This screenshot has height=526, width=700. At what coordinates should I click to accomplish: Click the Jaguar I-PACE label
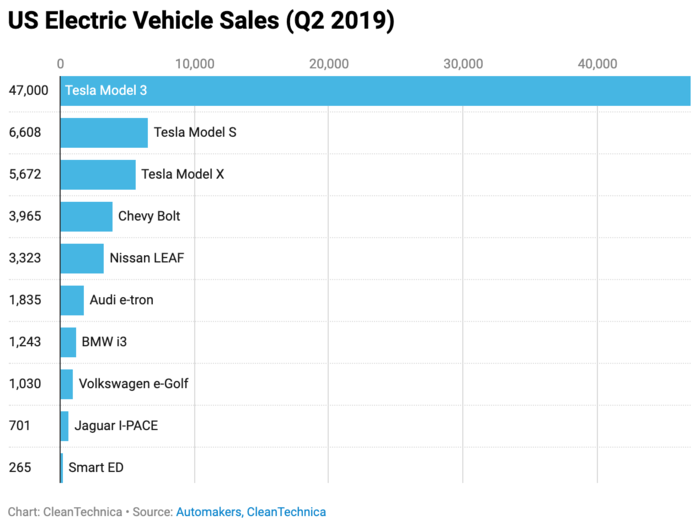[x=116, y=426]
